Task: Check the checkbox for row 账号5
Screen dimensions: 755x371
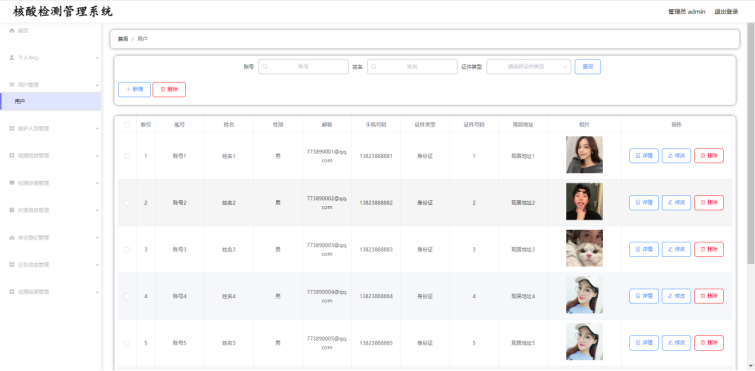Action: [x=127, y=343]
